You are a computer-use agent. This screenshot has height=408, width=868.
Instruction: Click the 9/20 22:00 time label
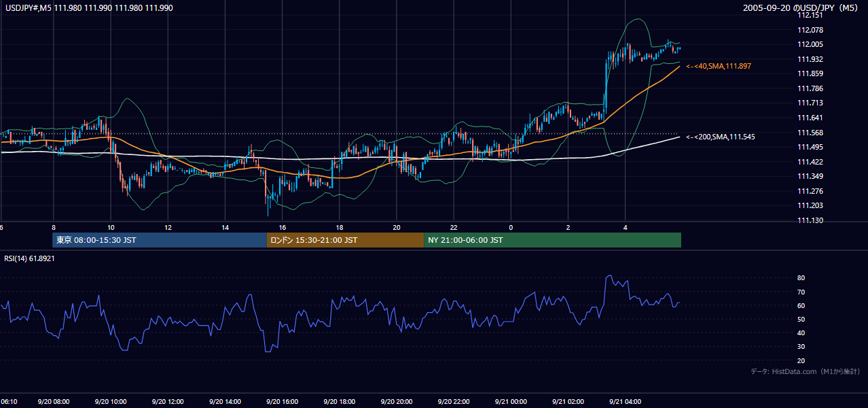[454, 402]
